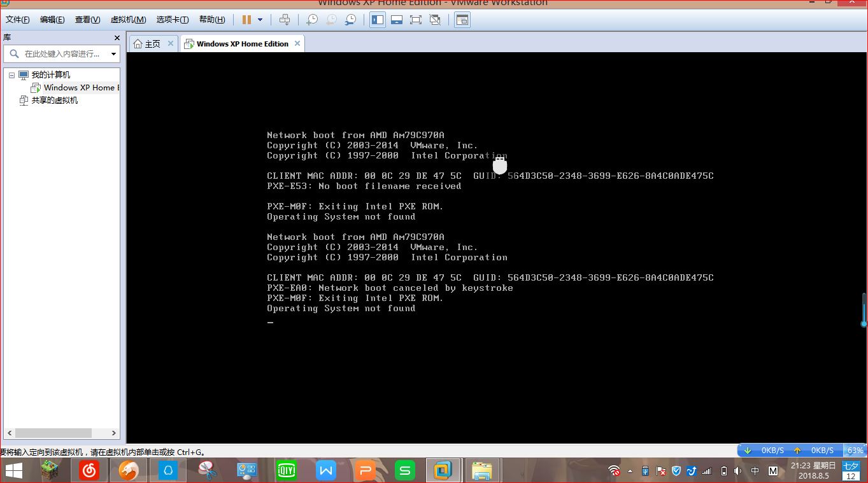Show hidden system tray icons
Viewport: 868px width, 483px height.
(x=630, y=472)
